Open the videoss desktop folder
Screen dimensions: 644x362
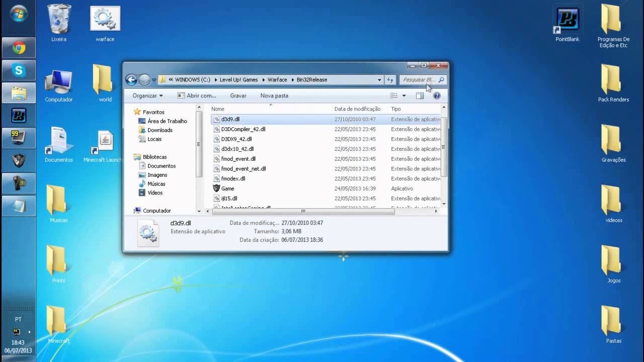tap(613, 204)
